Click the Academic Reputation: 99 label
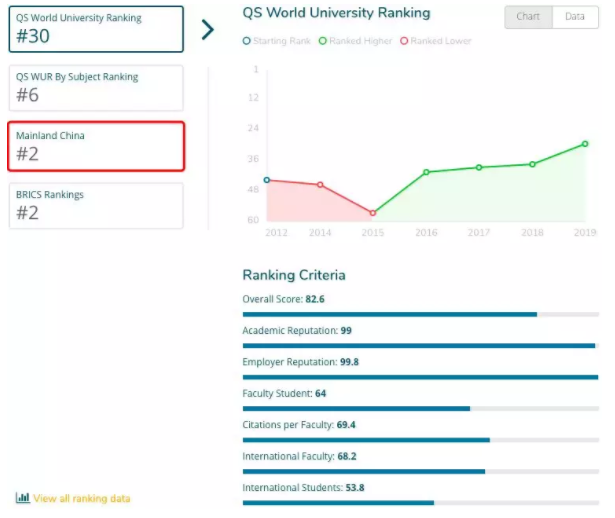The height and width of the screenshot is (518, 615). [297, 331]
